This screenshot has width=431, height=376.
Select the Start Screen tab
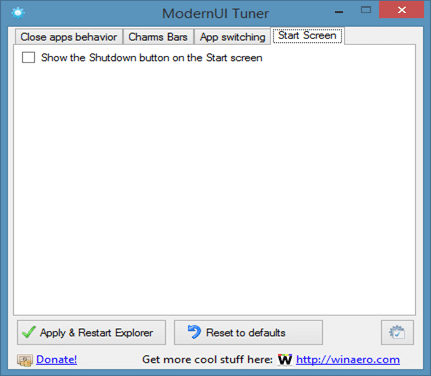[307, 35]
